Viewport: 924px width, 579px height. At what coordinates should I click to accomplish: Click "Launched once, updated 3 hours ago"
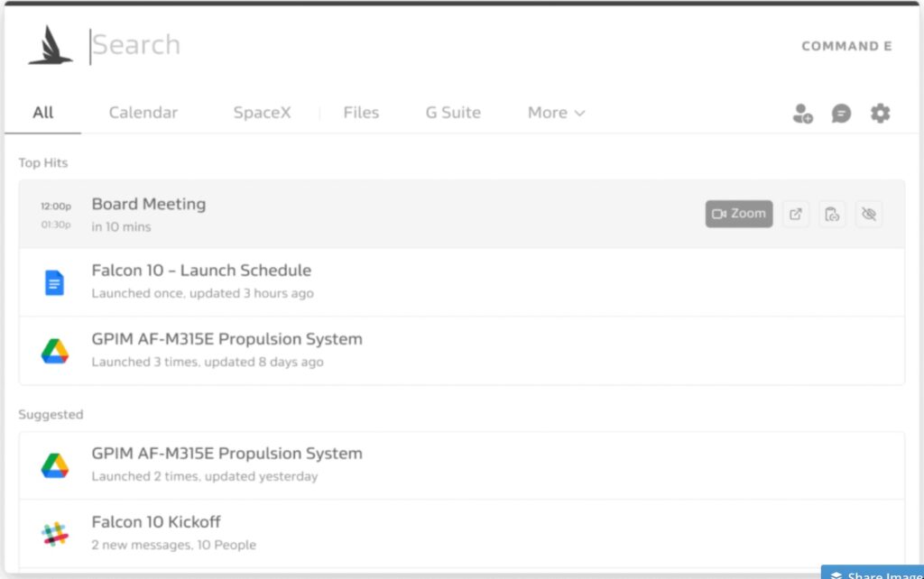pos(202,293)
